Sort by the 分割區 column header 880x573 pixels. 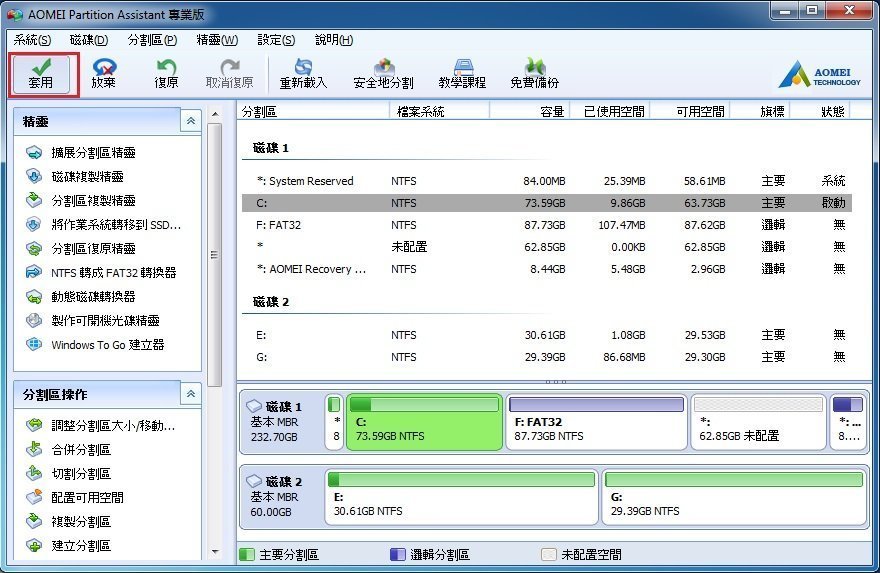pyautogui.click(x=313, y=112)
